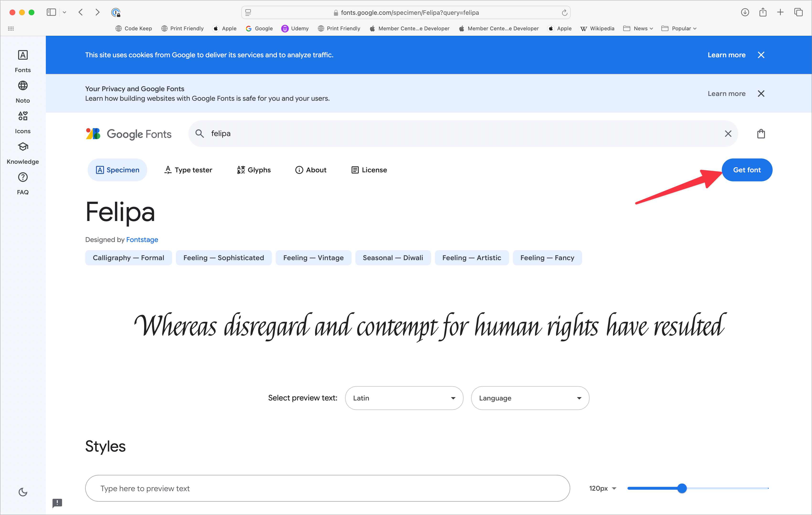Image resolution: width=812 pixels, height=515 pixels.
Task: Open the Google bookmark
Action: [x=259, y=29]
